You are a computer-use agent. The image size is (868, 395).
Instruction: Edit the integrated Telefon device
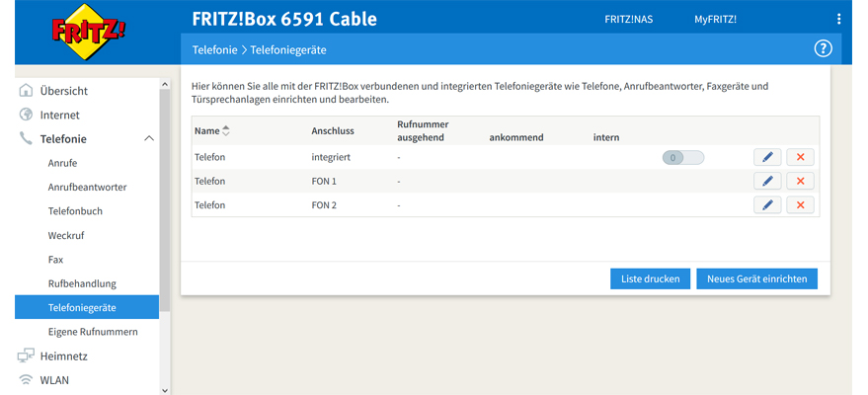(x=766, y=157)
